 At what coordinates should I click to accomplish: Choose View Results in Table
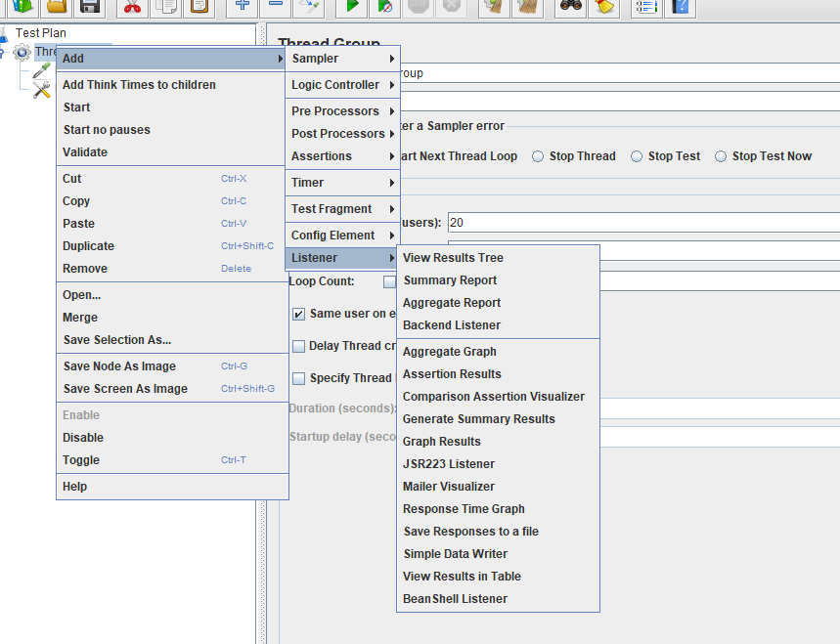498,577
